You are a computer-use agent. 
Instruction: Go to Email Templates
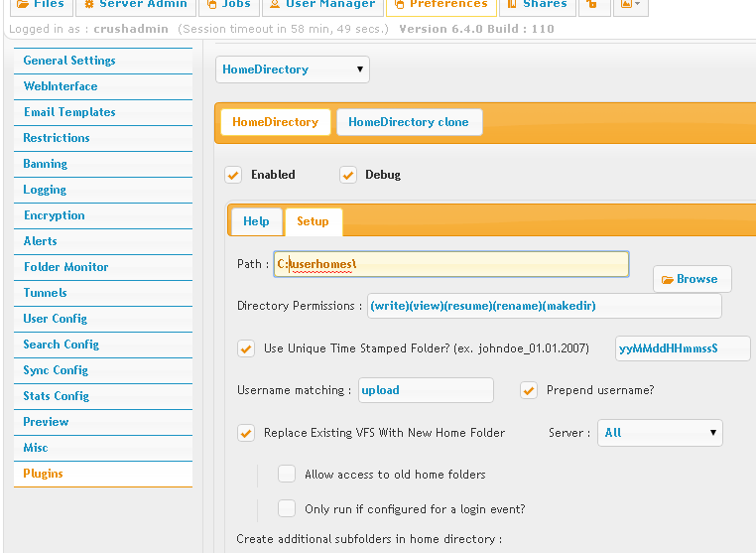[103, 112]
